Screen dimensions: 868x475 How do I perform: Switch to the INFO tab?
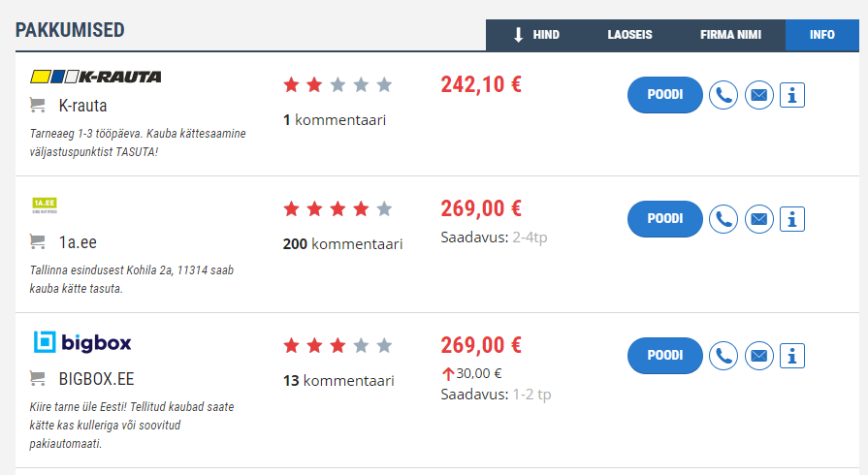click(822, 35)
